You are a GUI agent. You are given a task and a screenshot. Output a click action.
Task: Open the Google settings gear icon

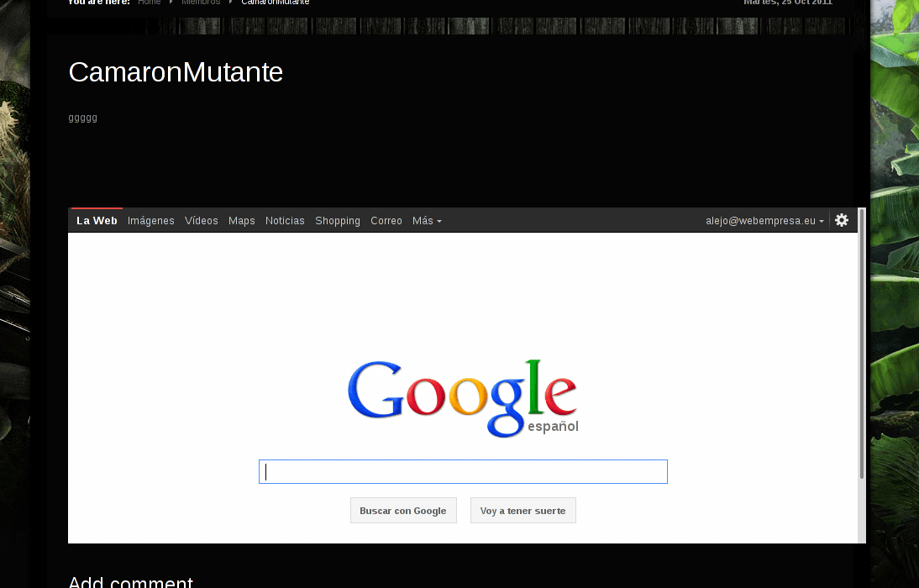point(842,220)
